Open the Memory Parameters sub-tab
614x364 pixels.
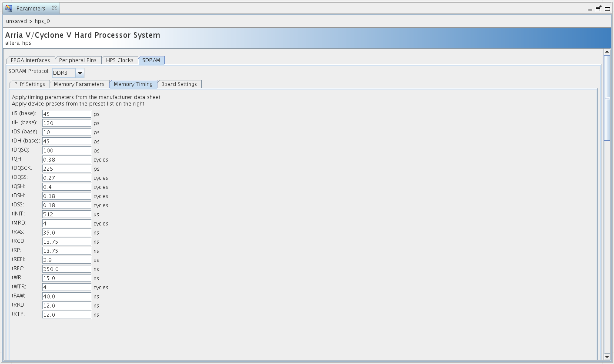click(79, 84)
